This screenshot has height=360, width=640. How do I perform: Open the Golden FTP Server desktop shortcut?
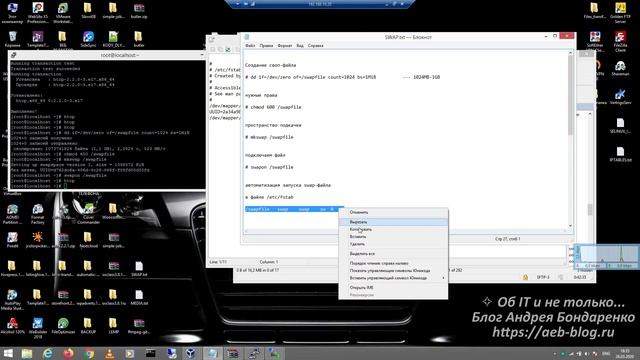click(620, 12)
